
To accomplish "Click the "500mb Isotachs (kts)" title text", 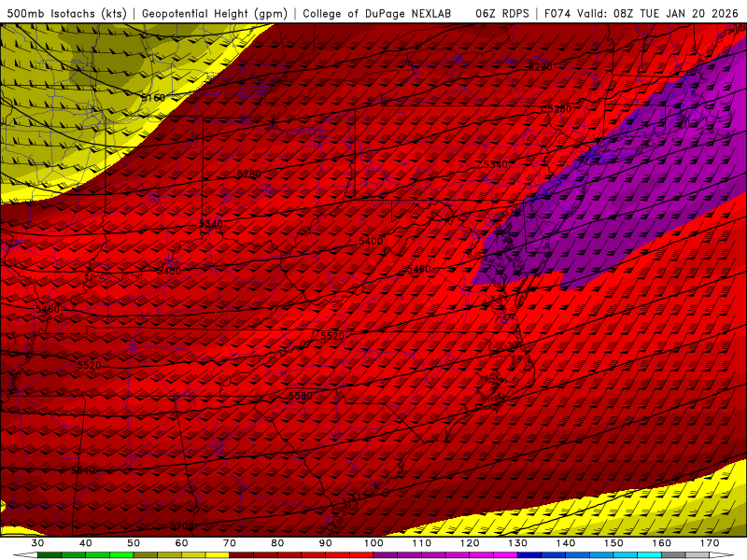I will coord(66,13).
